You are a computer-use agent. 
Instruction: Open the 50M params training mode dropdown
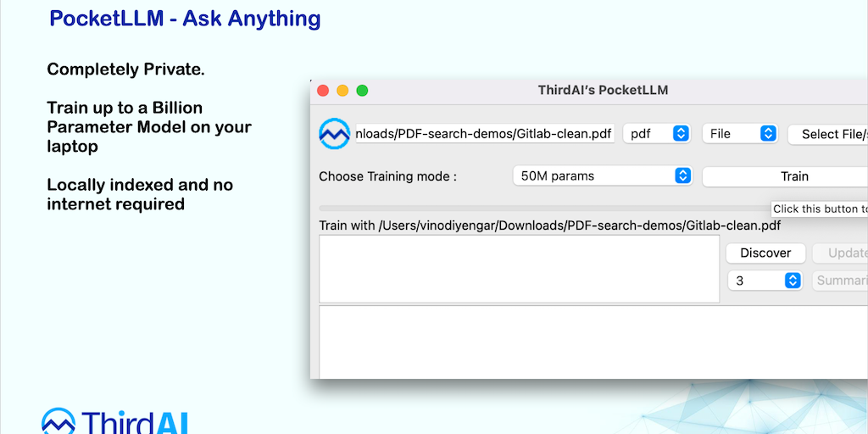tap(603, 176)
